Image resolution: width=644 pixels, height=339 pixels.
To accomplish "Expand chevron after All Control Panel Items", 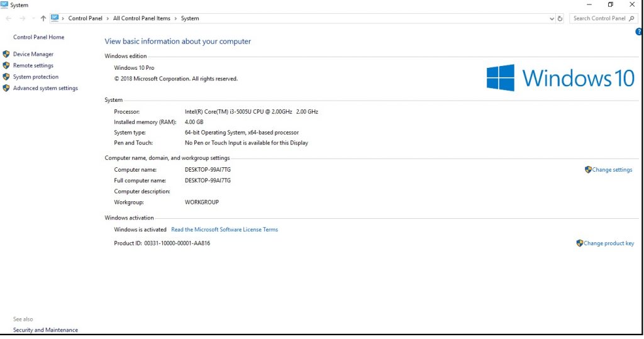I will pyautogui.click(x=176, y=18).
